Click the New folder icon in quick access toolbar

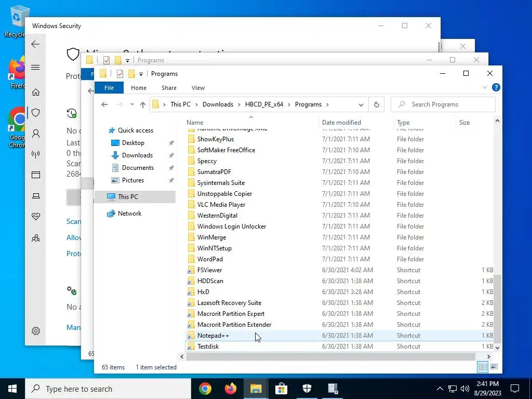131,74
